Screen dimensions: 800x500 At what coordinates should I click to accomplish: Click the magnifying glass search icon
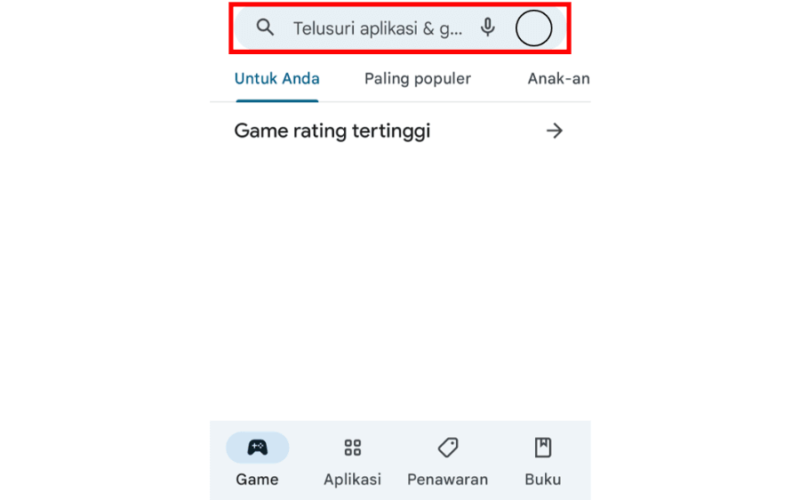(x=265, y=28)
